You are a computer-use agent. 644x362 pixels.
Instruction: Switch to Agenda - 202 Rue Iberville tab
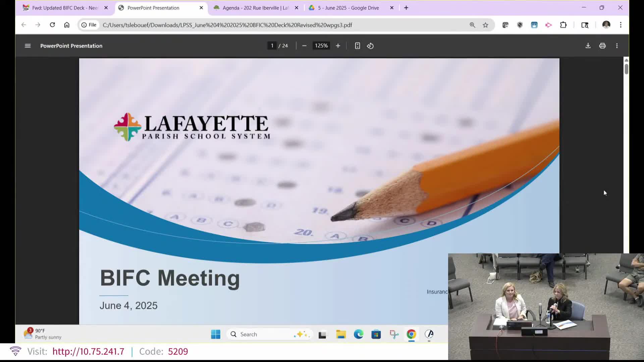(x=255, y=8)
